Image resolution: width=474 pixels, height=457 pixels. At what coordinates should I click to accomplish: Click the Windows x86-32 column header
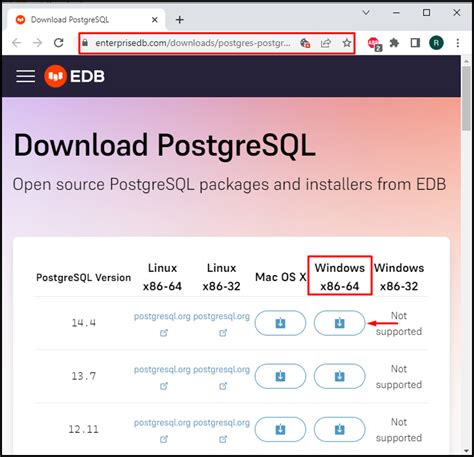(x=399, y=277)
